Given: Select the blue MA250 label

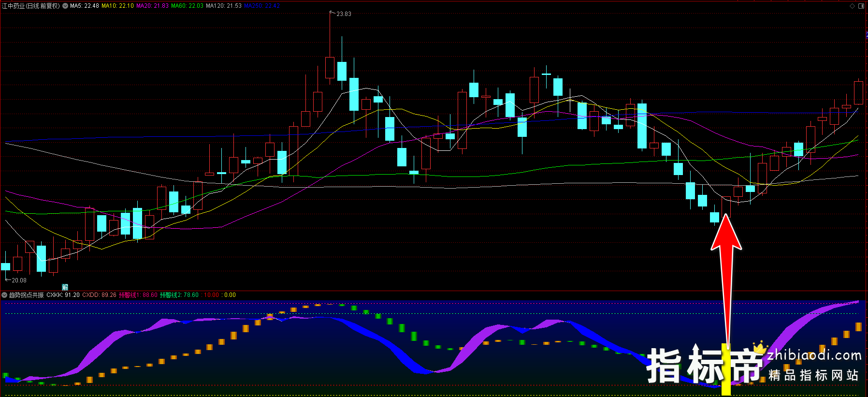Looking at the screenshot, I should coord(261,6).
